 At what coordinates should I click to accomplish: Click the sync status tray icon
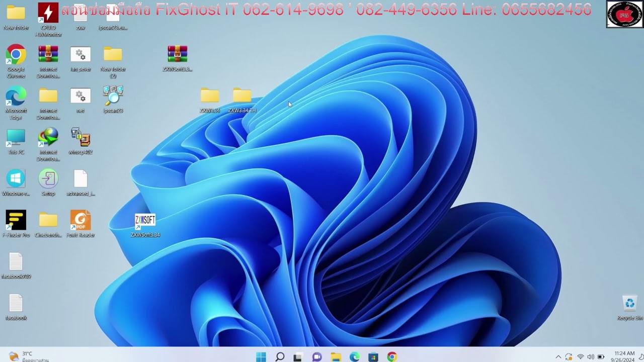pyautogui.click(x=569, y=357)
